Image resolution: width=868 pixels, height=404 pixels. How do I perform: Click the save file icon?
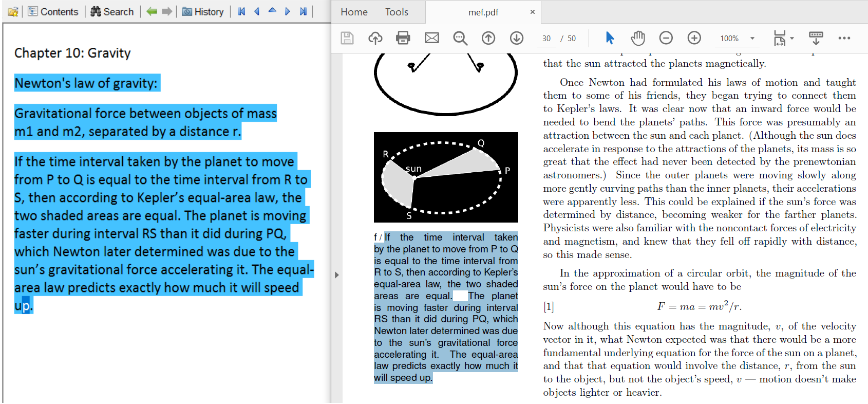tap(347, 38)
